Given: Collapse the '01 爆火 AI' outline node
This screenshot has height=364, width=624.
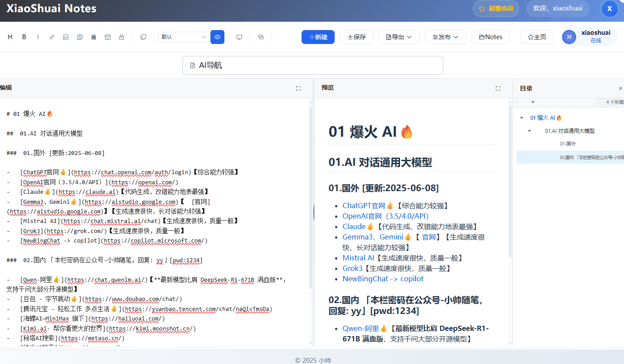Looking at the screenshot, I should click(522, 118).
